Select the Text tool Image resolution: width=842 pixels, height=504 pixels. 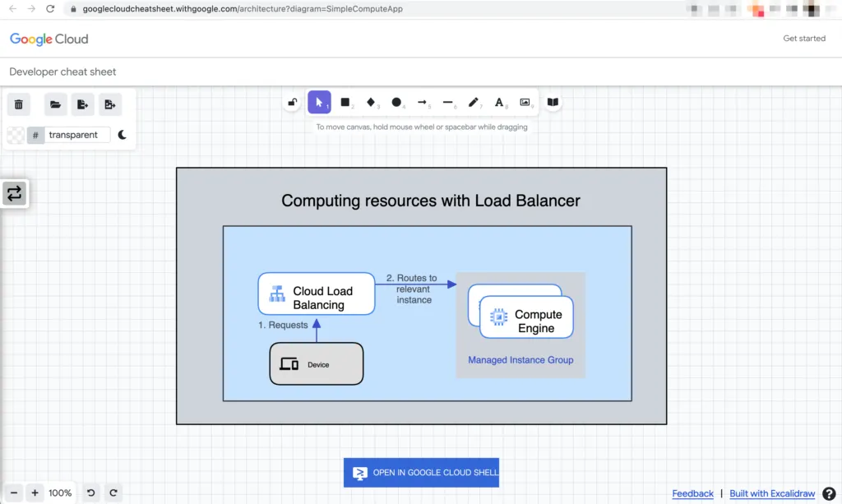click(x=499, y=102)
